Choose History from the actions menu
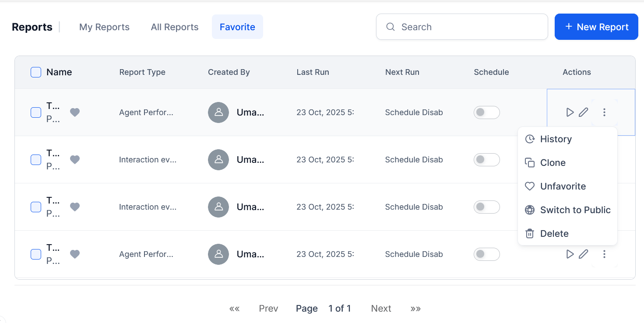Image resolution: width=644 pixels, height=323 pixels. (556, 139)
